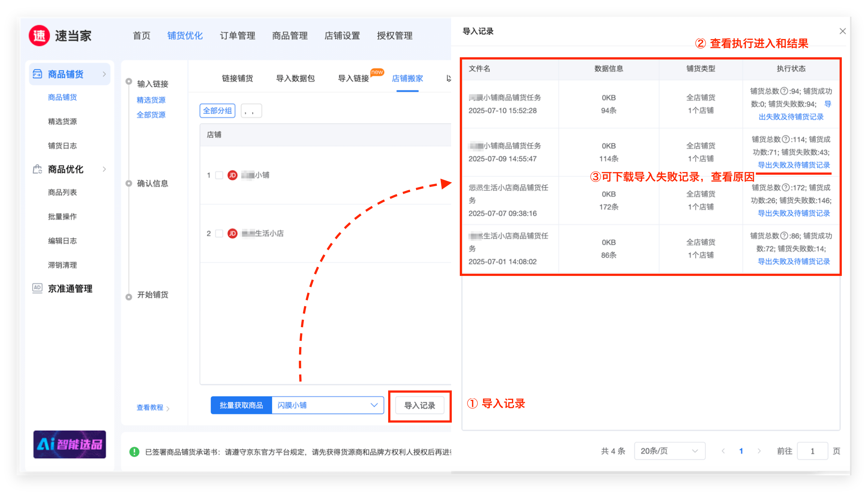This screenshot has height=492, width=868.
Task: Check the box for store row 1
Action: click(x=219, y=175)
